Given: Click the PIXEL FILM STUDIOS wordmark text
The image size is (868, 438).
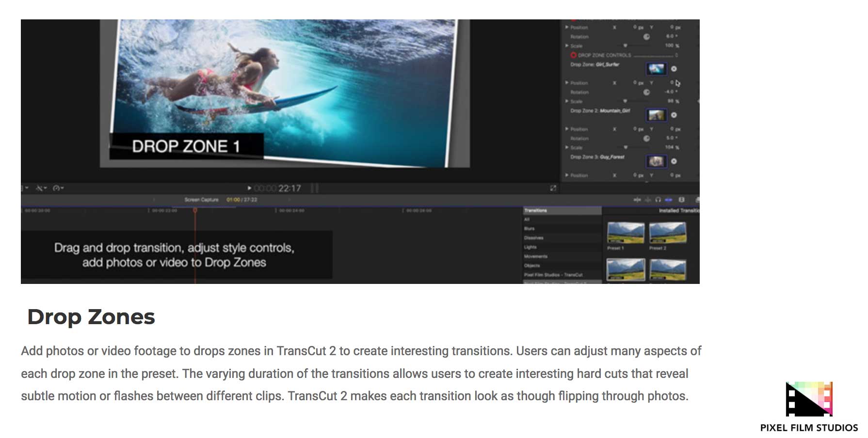Looking at the screenshot, I should (x=809, y=428).
